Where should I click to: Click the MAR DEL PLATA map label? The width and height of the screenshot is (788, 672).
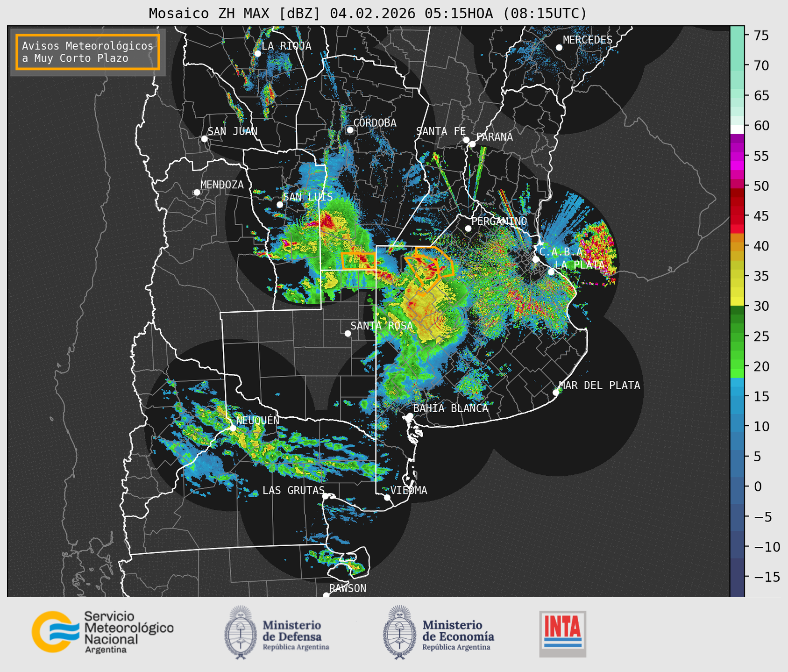coord(599,386)
